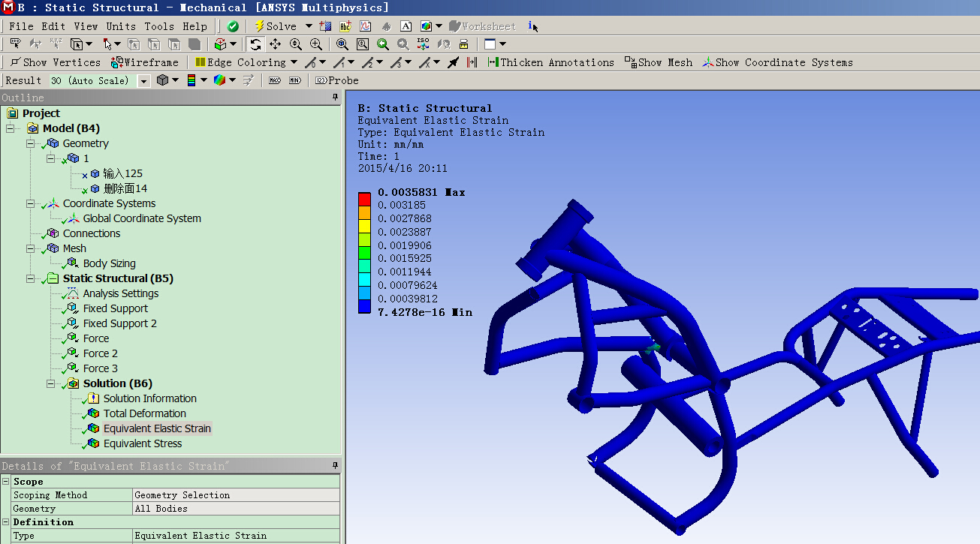Click the Probe button
The width and height of the screenshot is (980, 544).
pos(336,80)
